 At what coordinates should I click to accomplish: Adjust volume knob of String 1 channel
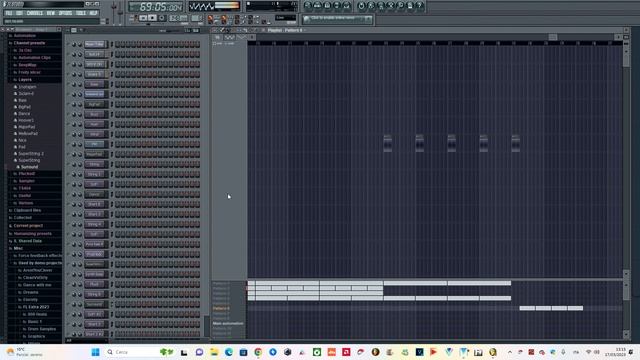(x=80, y=174)
